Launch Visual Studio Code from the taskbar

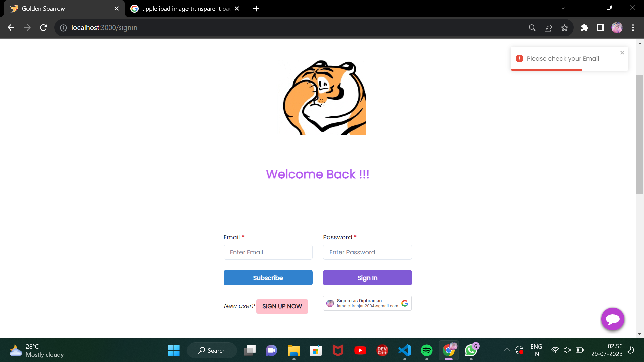405,350
